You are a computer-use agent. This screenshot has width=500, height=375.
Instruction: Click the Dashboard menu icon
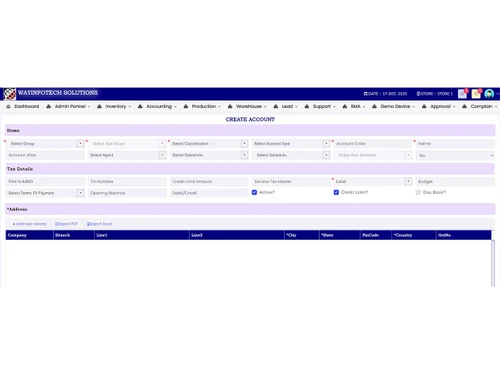tap(9, 106)
